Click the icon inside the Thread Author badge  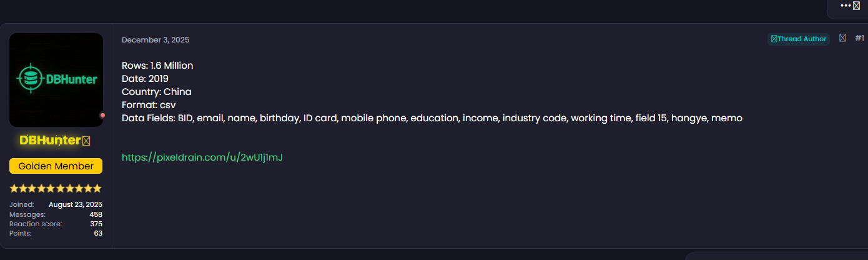[774, 39]
